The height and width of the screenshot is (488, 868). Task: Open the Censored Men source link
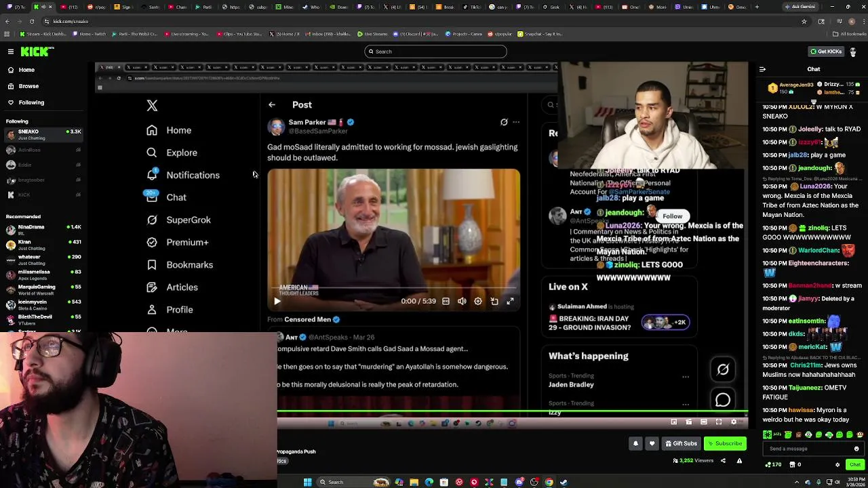312,319
